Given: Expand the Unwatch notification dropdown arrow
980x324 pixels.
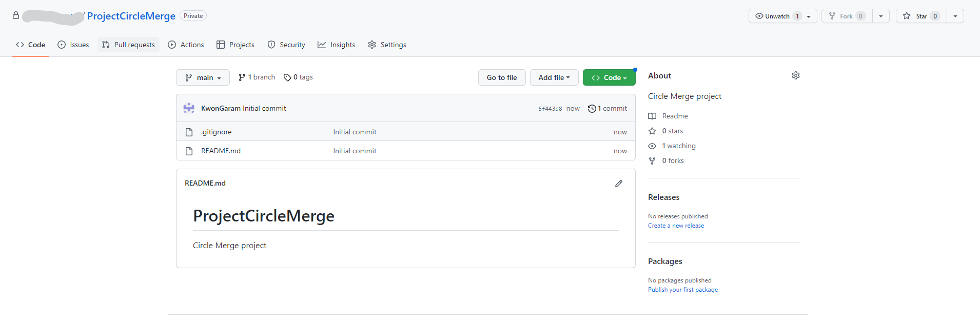Looking at the screenshot, I should 809,16.
